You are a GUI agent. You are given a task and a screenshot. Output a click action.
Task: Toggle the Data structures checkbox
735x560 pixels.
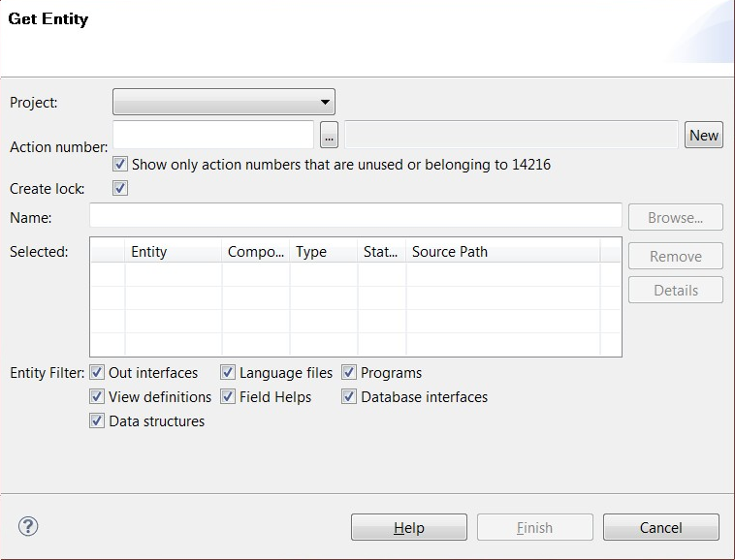click(x=97, y=421)
